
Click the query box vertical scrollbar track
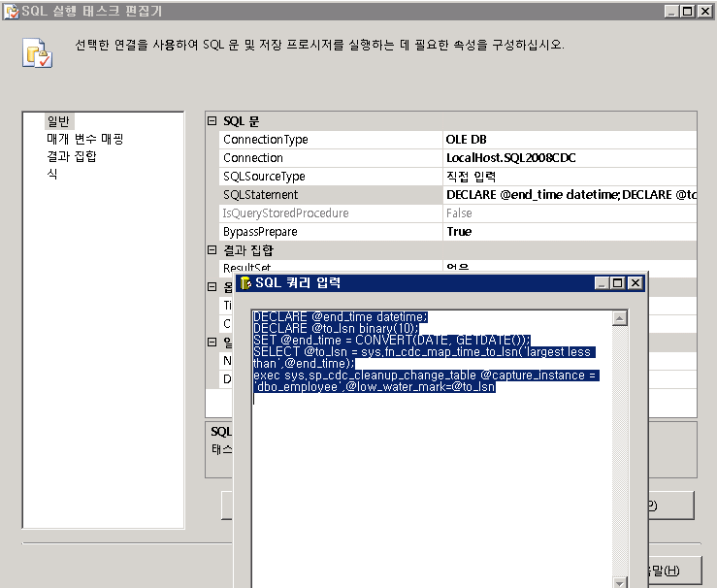tap(620, 450)
